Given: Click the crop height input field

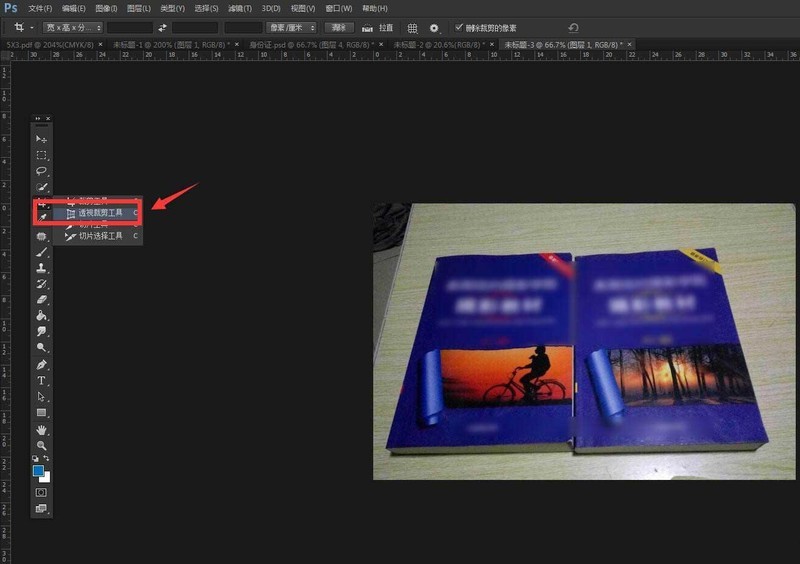Looking at the screenshot, I should [x=195, y=28].
